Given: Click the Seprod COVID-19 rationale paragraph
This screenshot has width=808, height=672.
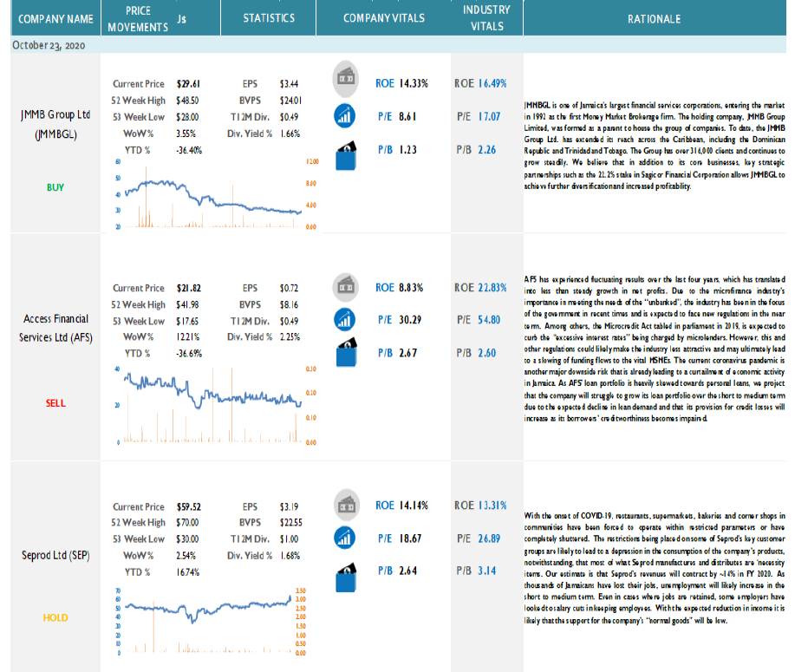Looking at the screenshot, I should tap(655, 568).
